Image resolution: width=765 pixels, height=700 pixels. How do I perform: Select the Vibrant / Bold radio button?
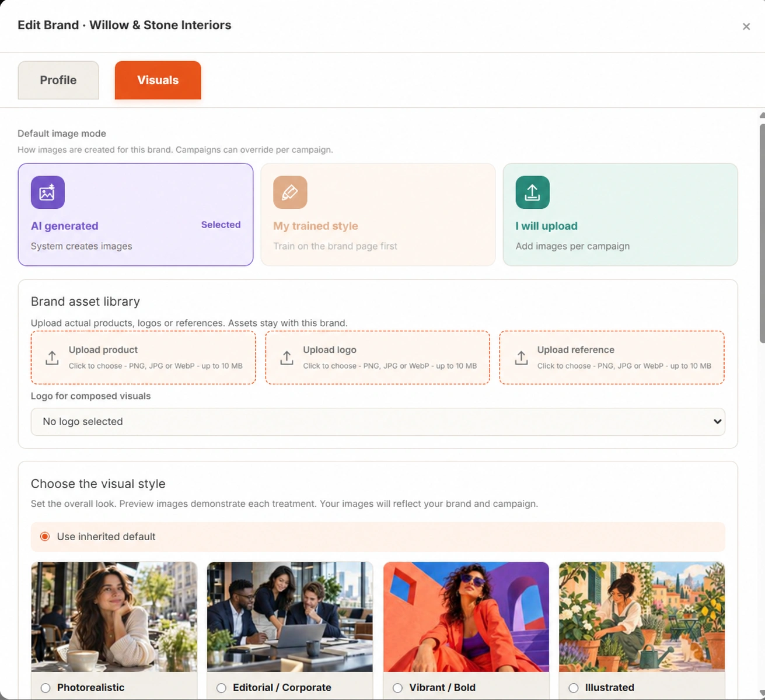pyautogui.click(x=397, y=688)
